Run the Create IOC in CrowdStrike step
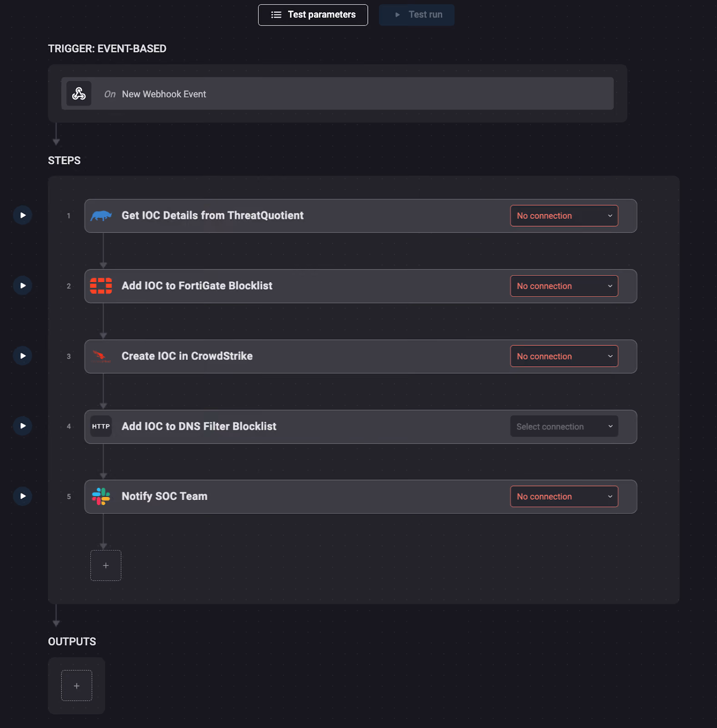The width and height of the screenshot is (717, 728). 23,356
